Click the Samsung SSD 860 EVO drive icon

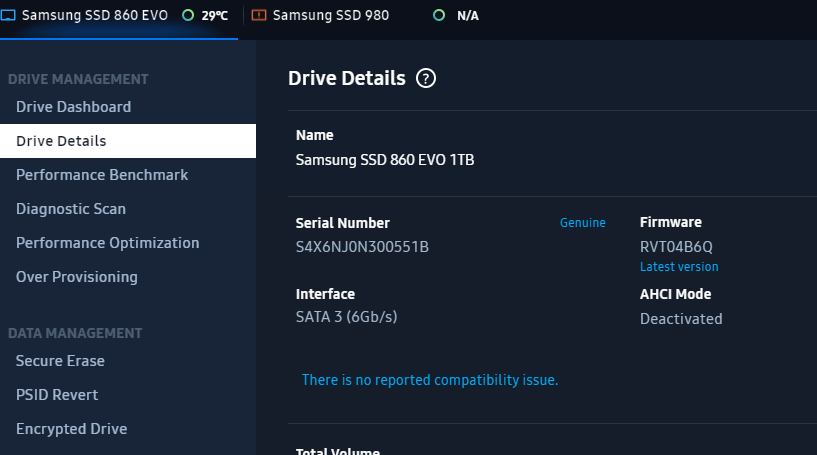[x=8, y=15]
